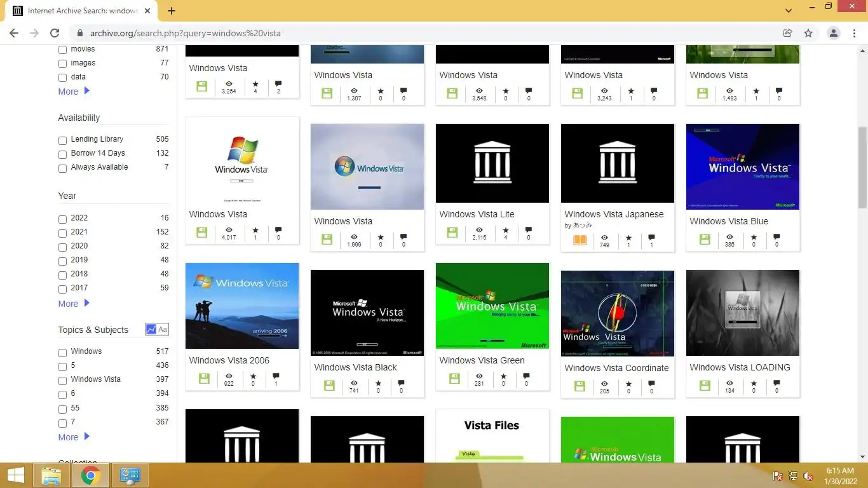Open the Windows Vista Blue title link
This screenshot has width=868, height=488.
729,221
